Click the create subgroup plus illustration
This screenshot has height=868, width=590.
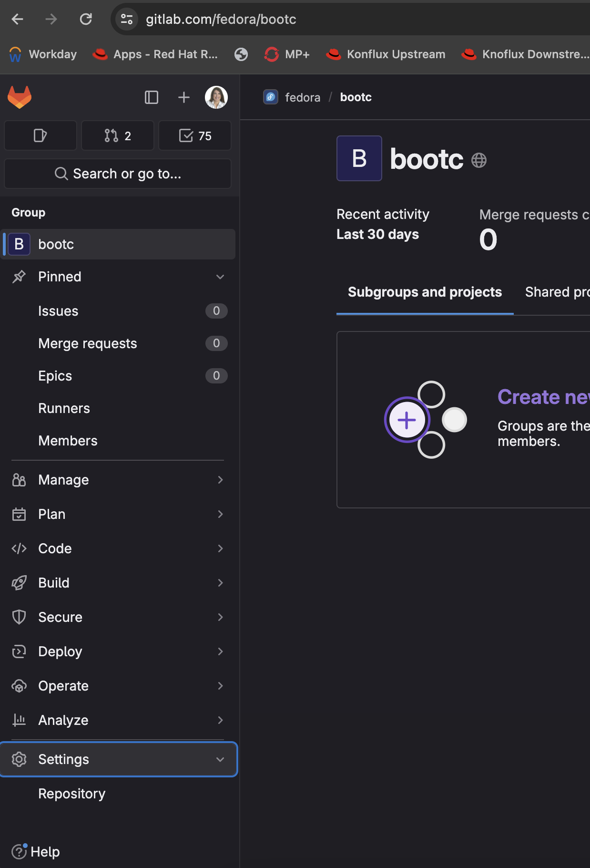point(426,420)
